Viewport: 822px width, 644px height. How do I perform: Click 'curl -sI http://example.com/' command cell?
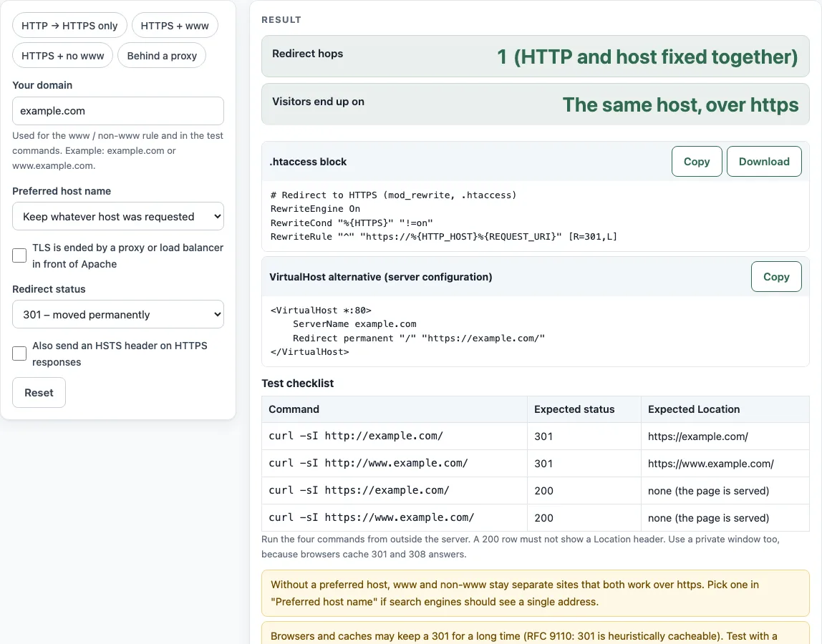pyautogui.click(x=395, y=436)
